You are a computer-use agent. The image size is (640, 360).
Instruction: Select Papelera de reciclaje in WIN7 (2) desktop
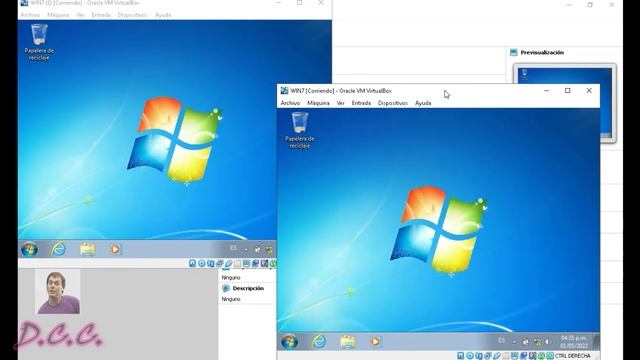(39, 42)
